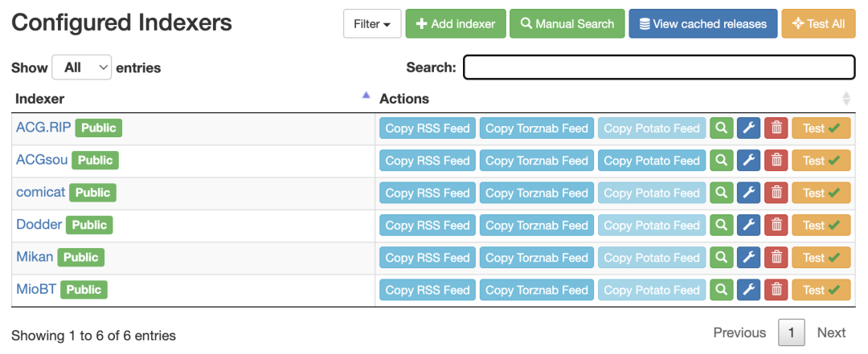This screenshot has width=868, height=354.
Task: Delete the comicat indexer using the trash icon
Action: pyautogui.click(x=776, y=193)
